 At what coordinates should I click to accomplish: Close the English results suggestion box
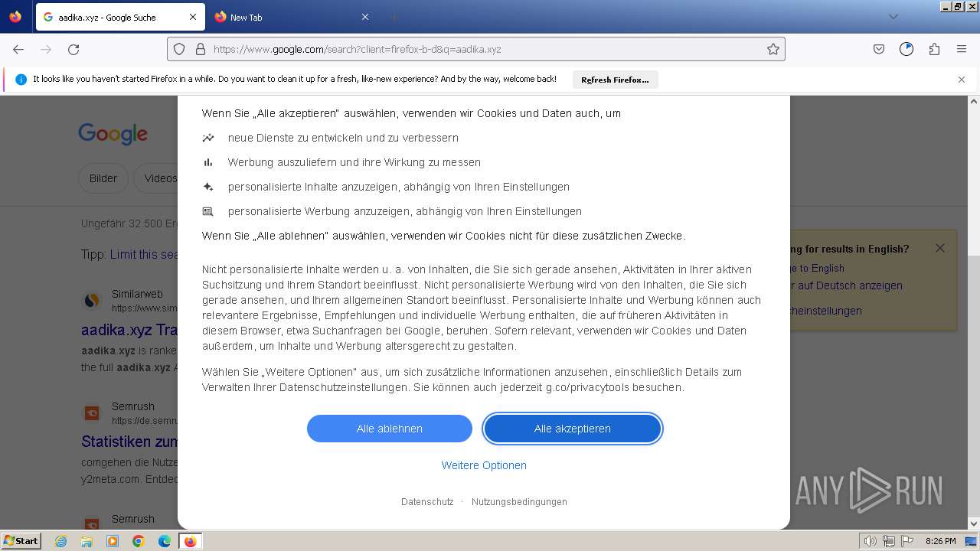940,248
